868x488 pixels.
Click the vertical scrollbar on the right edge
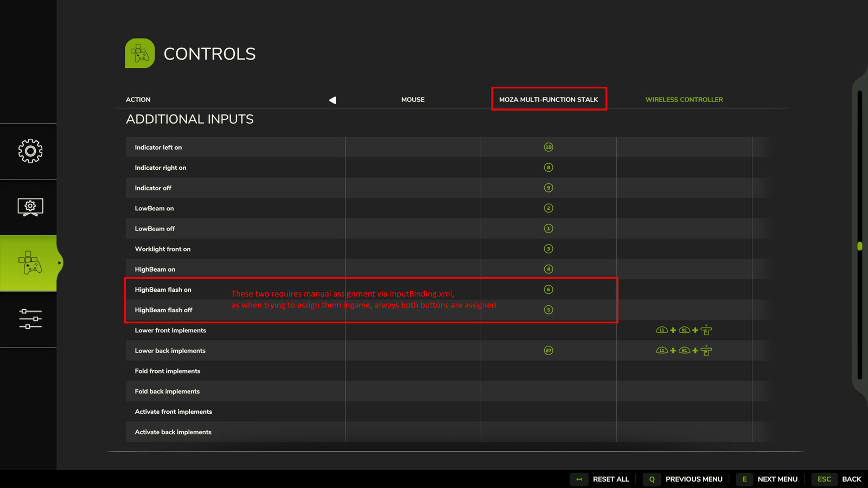click(x=860, y=247)
